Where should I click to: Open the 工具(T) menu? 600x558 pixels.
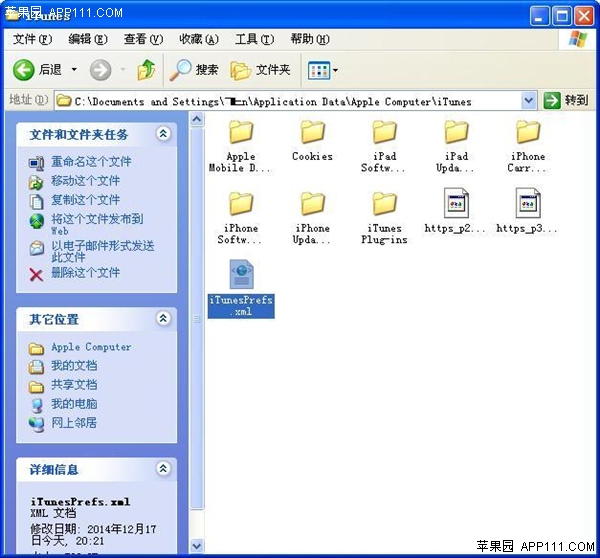(254, 39)
